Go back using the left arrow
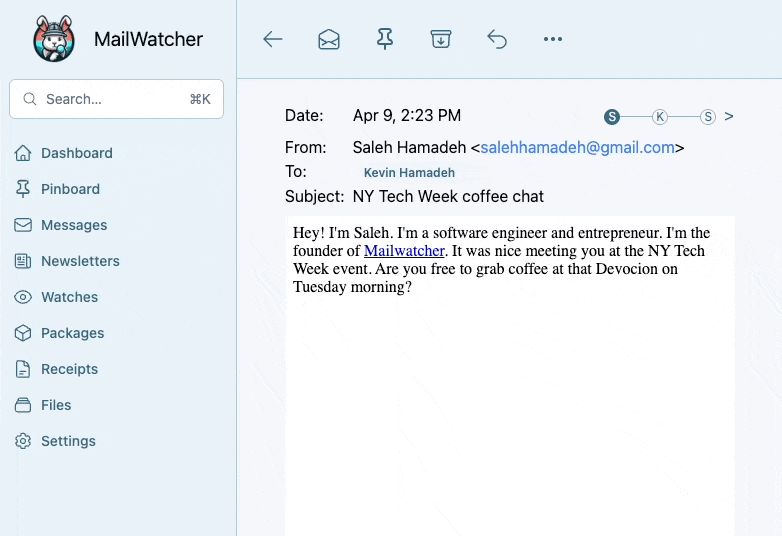Viewport: 782px width, 536px height. coord(273,39)
